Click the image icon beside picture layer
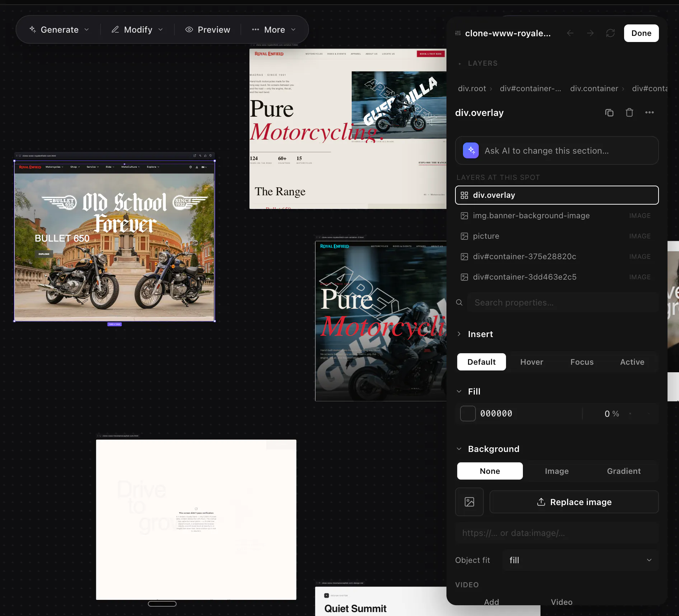Viewport: 679px width, 616px height. tap(464, 236)
